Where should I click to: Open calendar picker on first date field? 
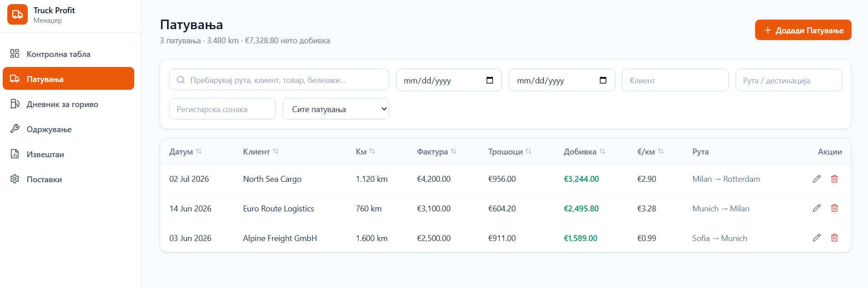(x=490, y=80)
